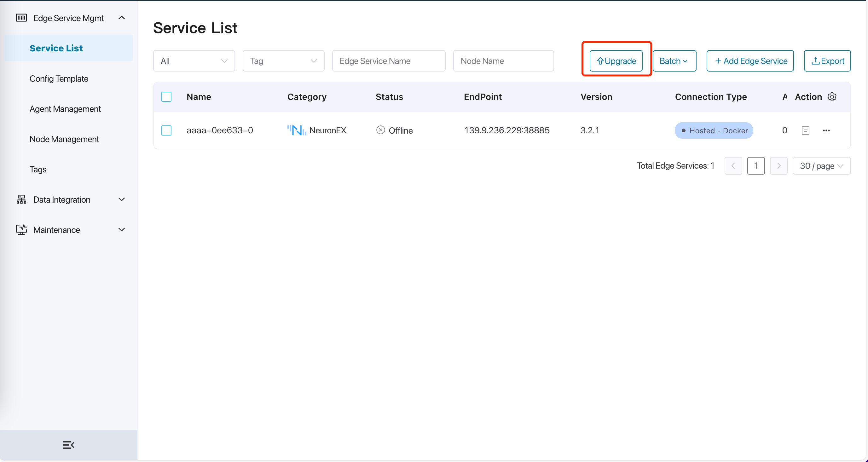Click the Offline status icon
This screenshot has width=868, height=462.
380,130
